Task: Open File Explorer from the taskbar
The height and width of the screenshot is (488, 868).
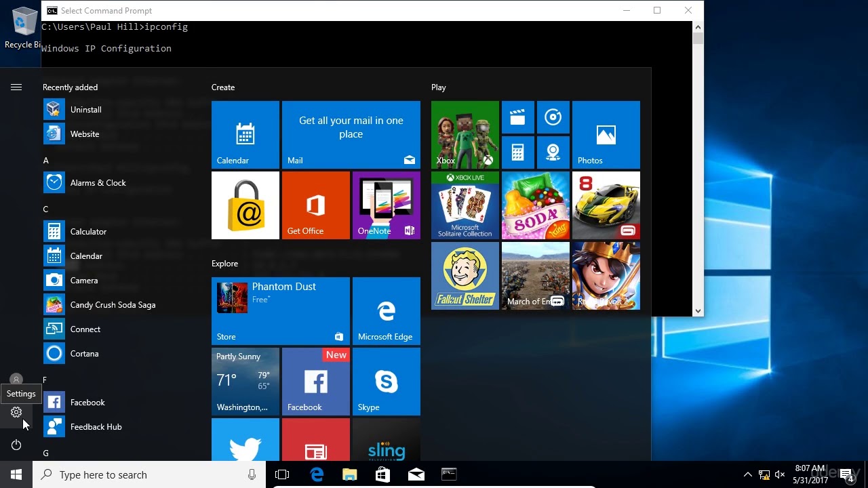Action: pos(350,474)
